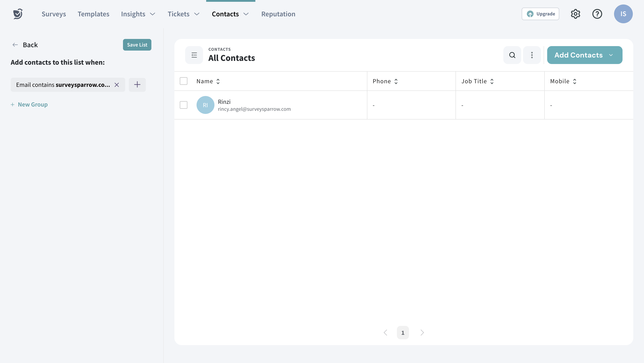Add another condition with the plus icon
This screenshot has width=644, height=363.
tap(137, 85)
